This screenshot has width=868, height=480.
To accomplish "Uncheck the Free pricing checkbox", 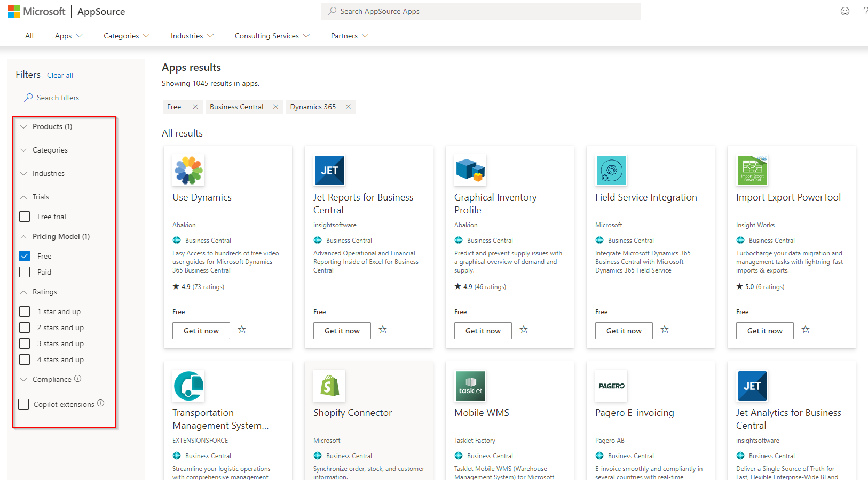I will pyautogui.click(x=25, y=256).
